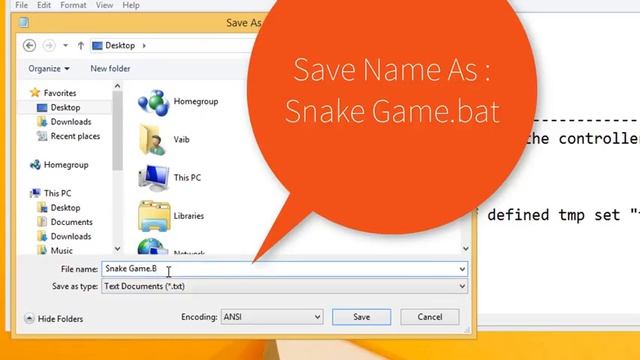
Task: Select Favorites in the navigation pane
Action: pos(60,93)
